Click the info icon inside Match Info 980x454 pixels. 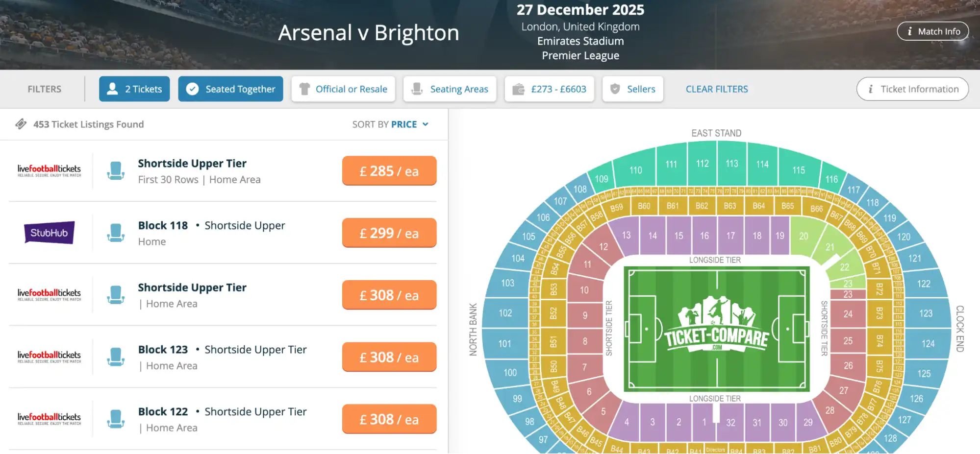click(x=910, y=31)
